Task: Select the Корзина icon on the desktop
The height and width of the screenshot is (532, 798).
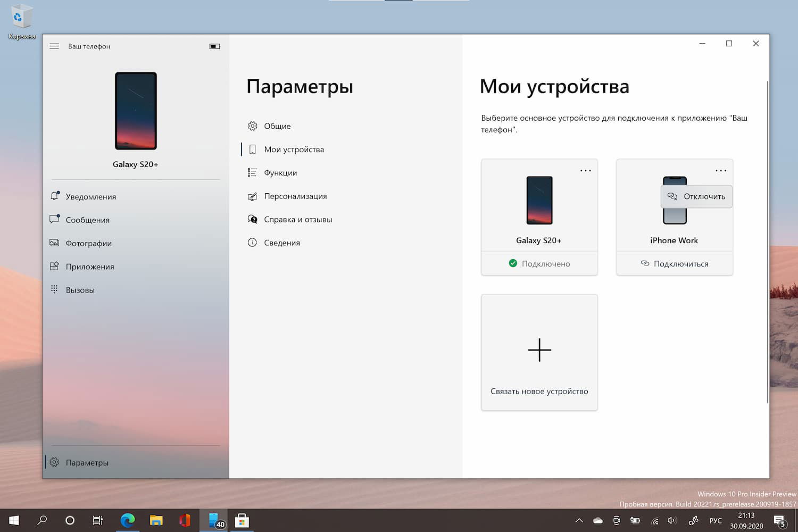Action: tap(21, 22)
